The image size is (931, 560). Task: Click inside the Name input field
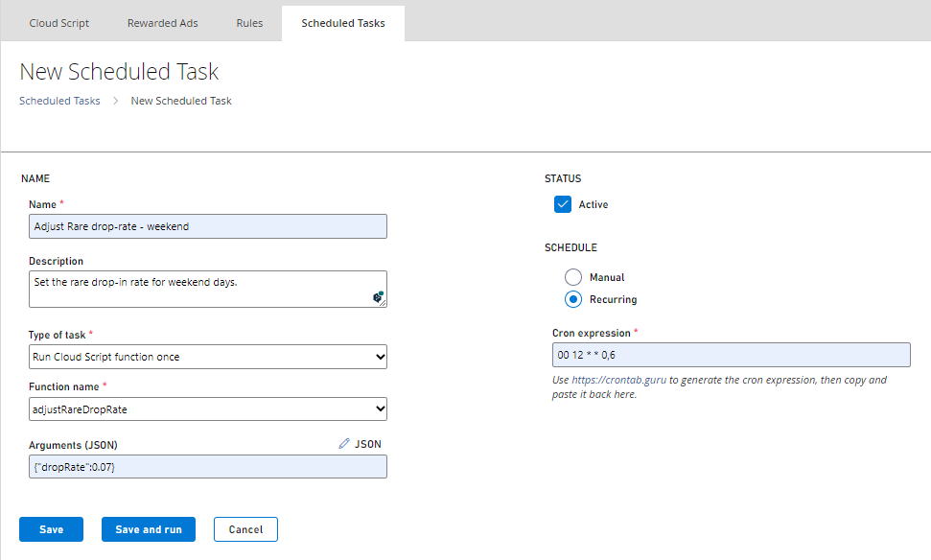(x=207, y=226)
